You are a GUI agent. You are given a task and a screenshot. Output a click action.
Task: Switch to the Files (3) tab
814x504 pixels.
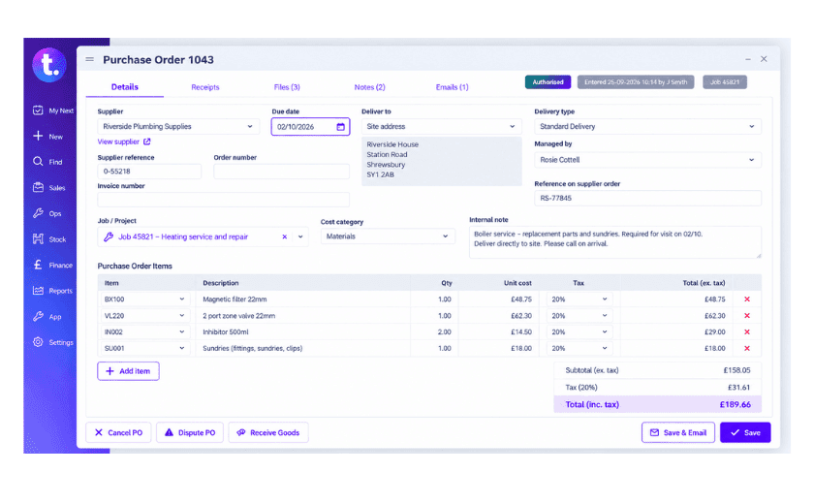coord(287,87)
